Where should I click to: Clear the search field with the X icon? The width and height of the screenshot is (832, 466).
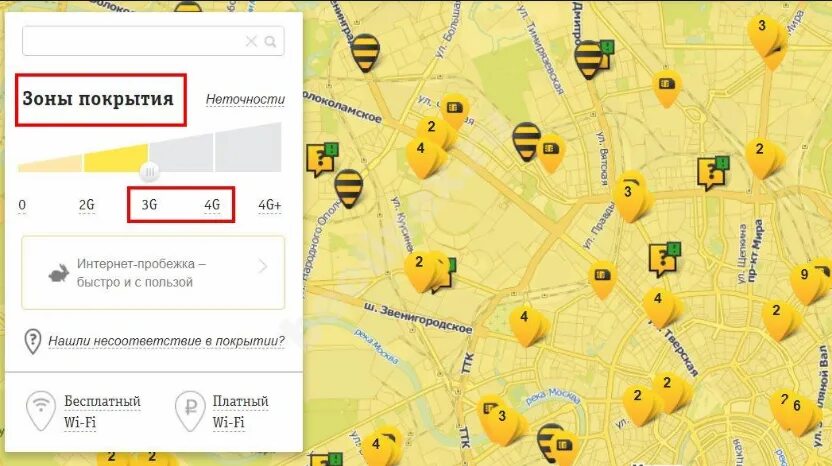(251, 41)
